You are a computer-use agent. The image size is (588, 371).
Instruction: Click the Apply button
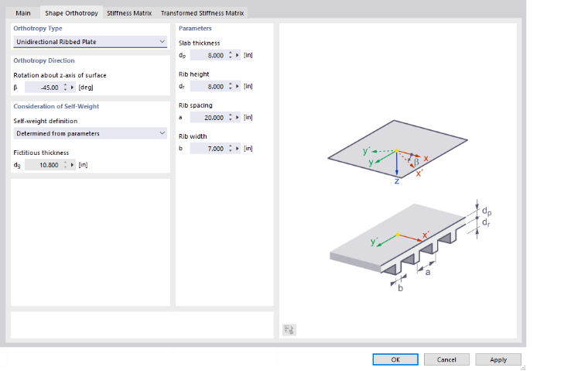click(498, 359)
